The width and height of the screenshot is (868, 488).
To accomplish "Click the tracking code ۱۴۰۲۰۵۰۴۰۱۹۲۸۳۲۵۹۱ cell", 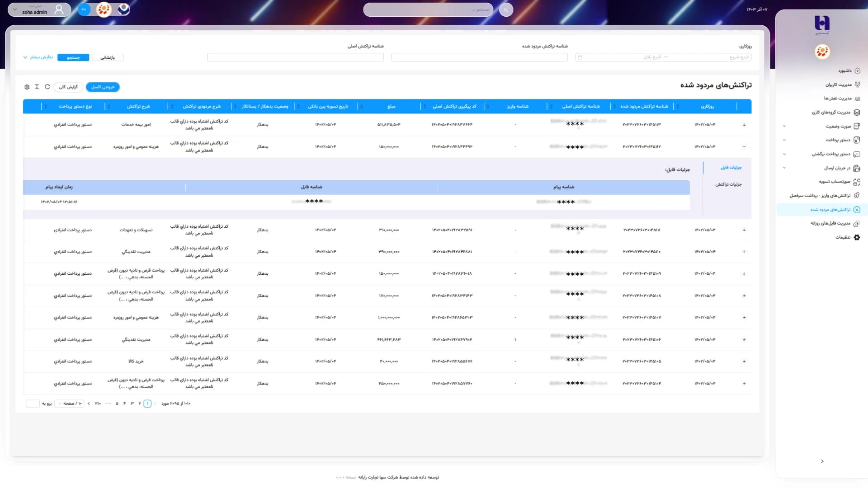I will [x=452, y=230].
